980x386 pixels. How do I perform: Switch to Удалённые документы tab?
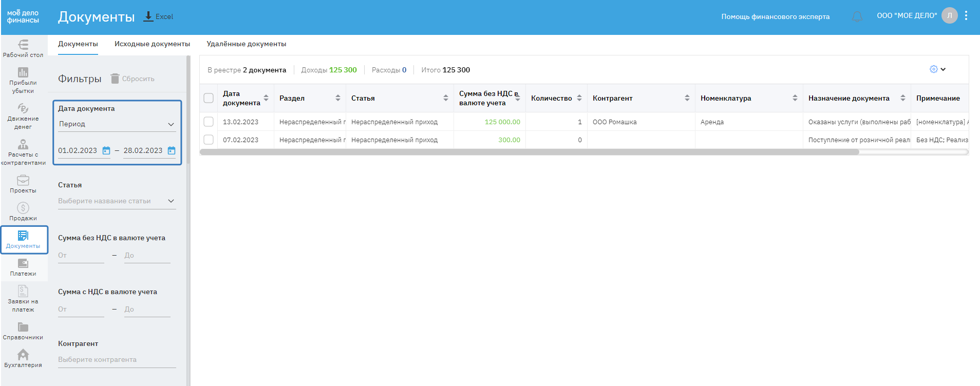247,44
